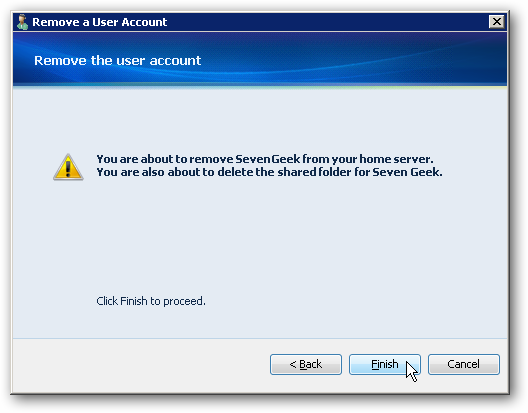Click the yellow warning triangle icon
This screenshot has width=528, height=413.
tap(68, 167)
